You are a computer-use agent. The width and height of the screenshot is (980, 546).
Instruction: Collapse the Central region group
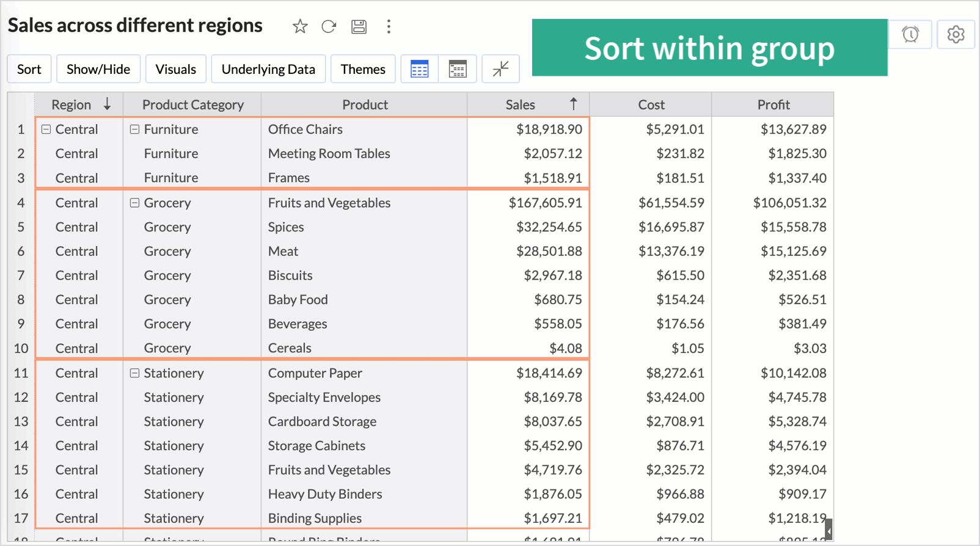pyautogui.click(x=46, y=129)
